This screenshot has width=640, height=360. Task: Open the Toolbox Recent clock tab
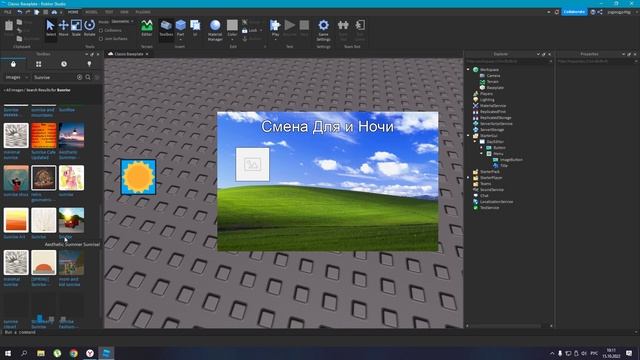64,64
